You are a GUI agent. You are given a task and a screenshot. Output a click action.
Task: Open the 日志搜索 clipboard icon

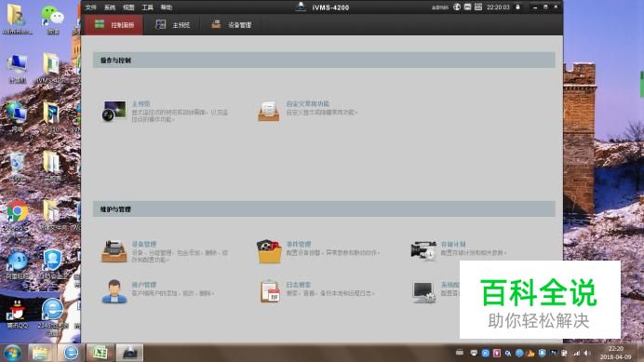pos(270,291)
